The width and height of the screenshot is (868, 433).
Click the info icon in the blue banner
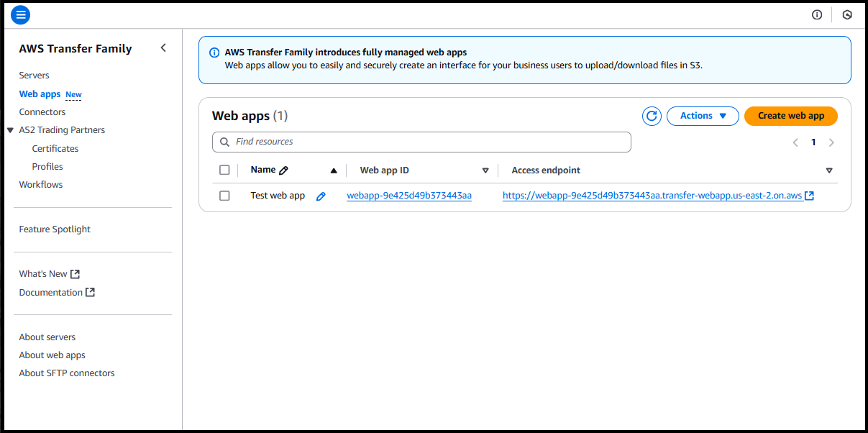pos(214,53)
